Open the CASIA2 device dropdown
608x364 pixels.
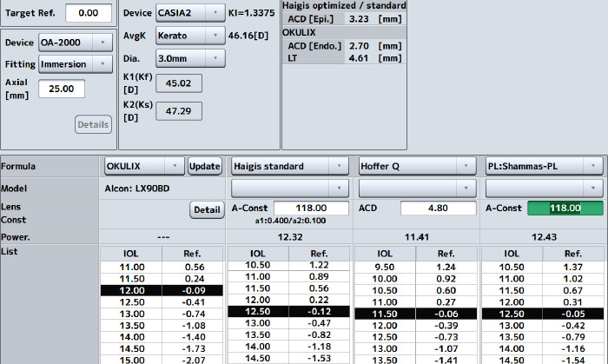pyautogui.click(x=190, y=13)
